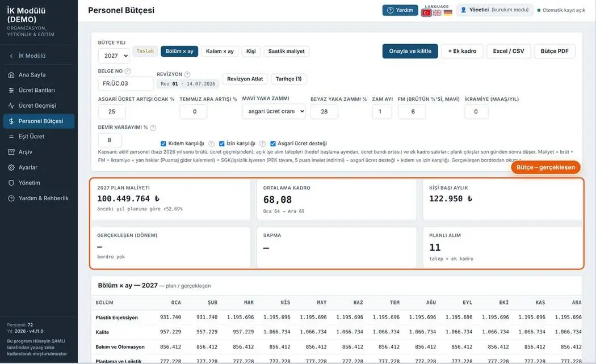Disable the Asgari ücret desteği checkbox
Screen dimensions: 596x364
pos(273,143)
